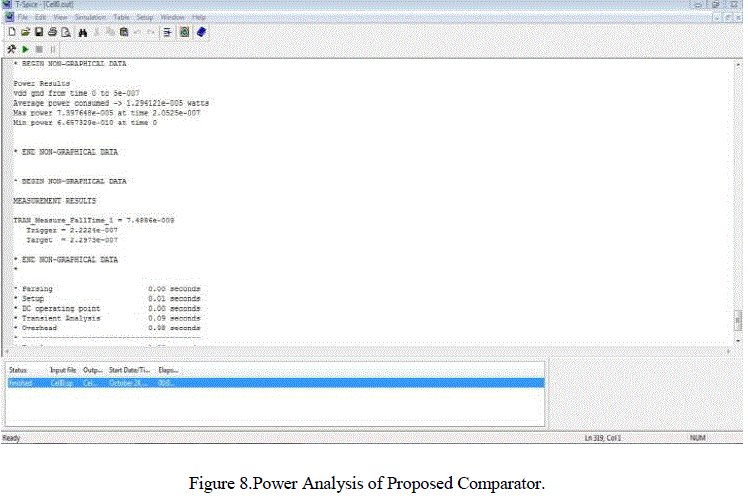Click the Open file folder icon

(24, 32)
